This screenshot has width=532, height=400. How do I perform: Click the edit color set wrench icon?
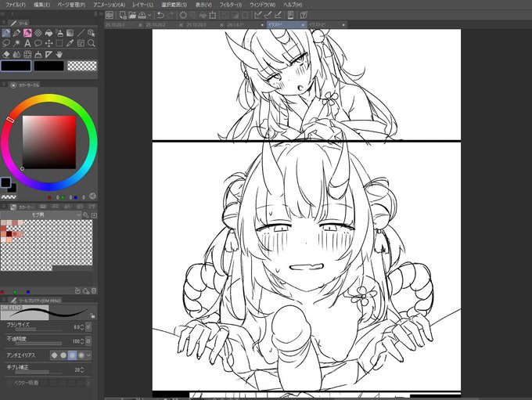point(86,215)
